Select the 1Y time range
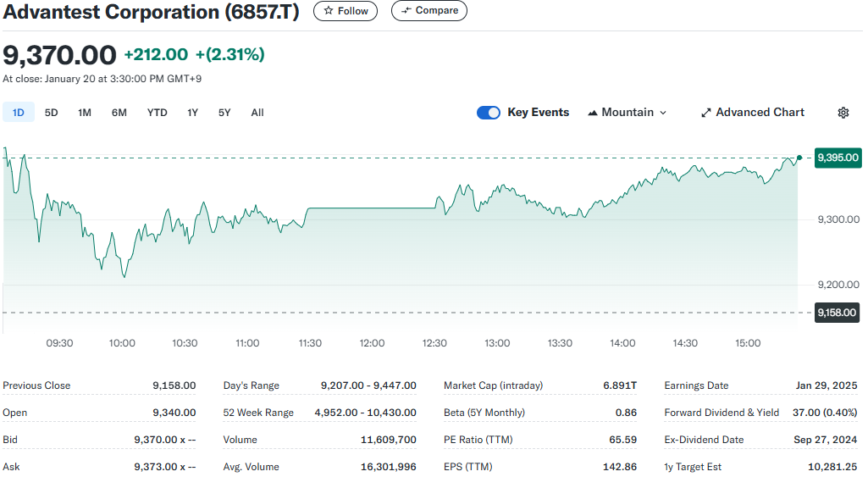Screen dimensions: 868x488 (x=192, y=113)
